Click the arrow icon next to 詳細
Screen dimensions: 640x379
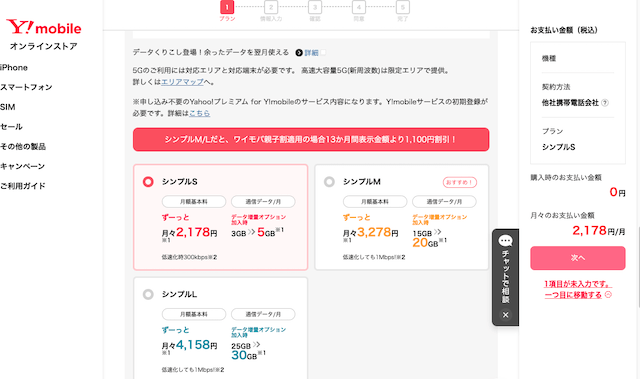tap(299, 53)
